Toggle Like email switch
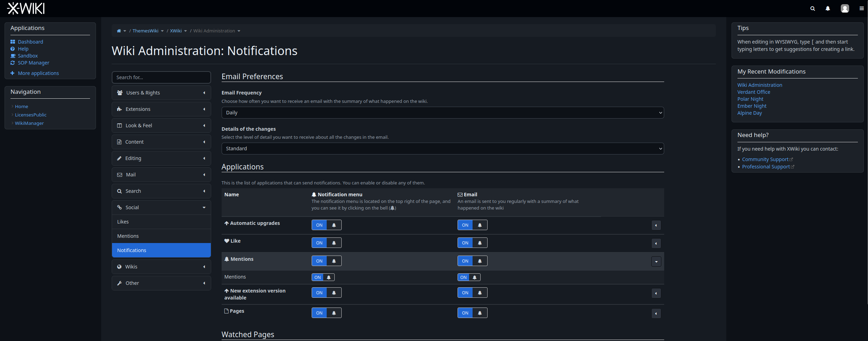This screenshot has width=868, height=341. (472, 243)
